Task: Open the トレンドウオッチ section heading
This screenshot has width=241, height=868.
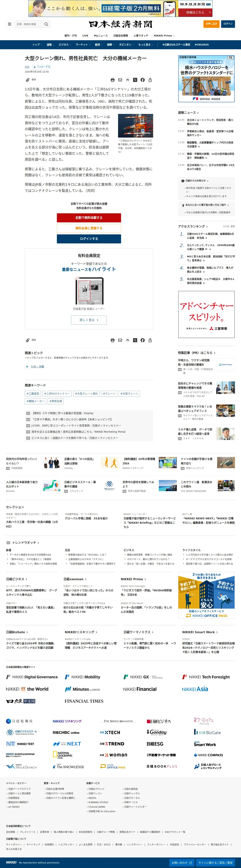Action: (x=26, y=543)
